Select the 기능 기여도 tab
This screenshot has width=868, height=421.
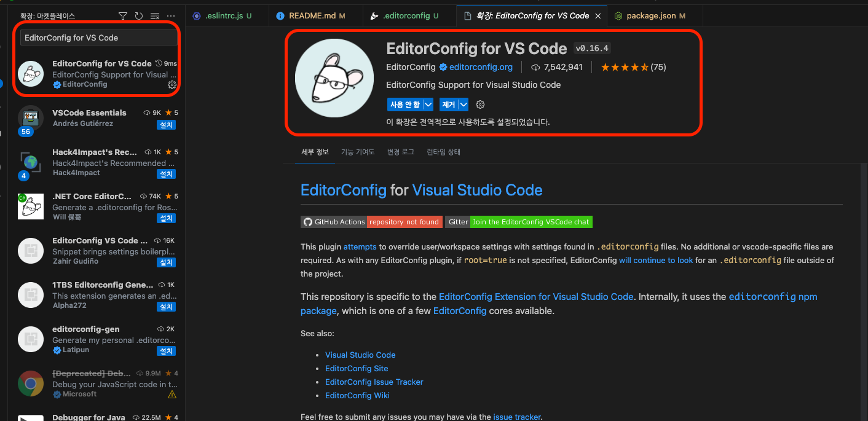pyautogui.click(x=358, y=152)
